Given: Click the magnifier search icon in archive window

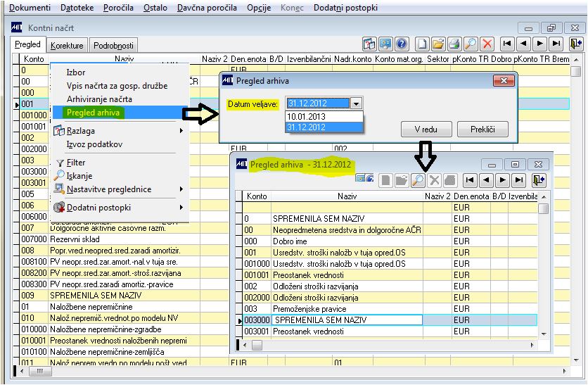Looking at the screenshot, I should 418,180.
